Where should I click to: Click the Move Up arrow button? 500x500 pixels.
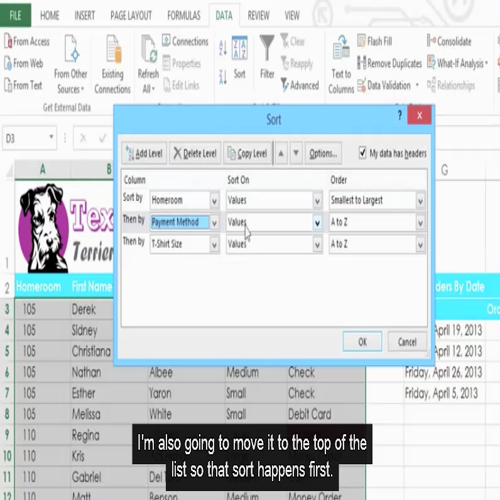click(x=281, y=153)
